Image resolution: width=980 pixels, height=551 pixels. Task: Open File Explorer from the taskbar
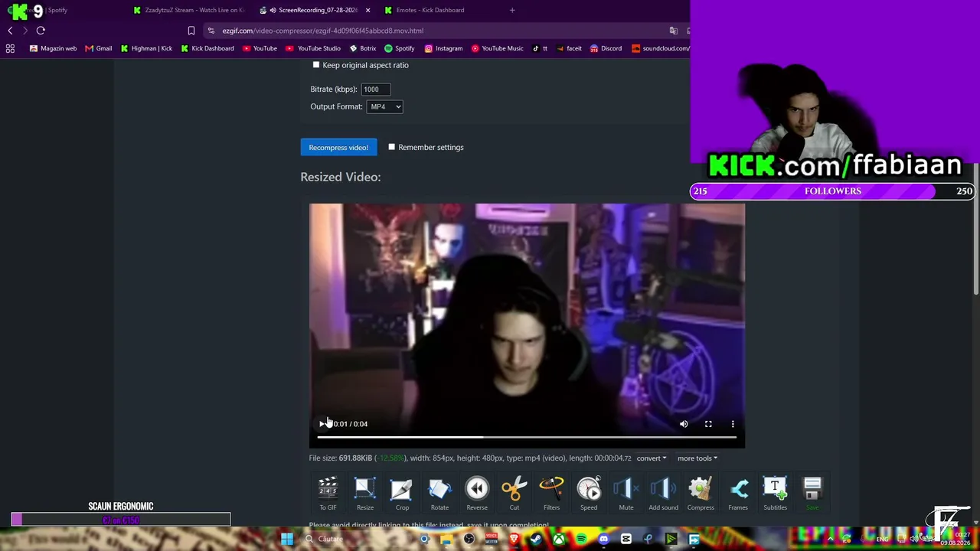(x=446, y=540)
